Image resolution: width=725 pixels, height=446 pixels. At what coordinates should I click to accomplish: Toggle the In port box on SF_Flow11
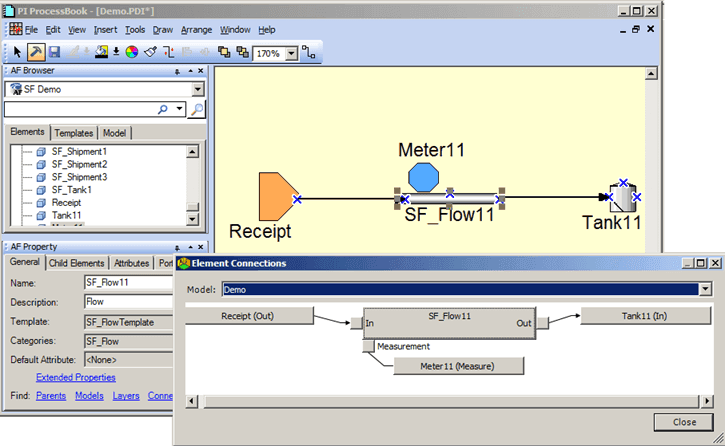[356, 323]
